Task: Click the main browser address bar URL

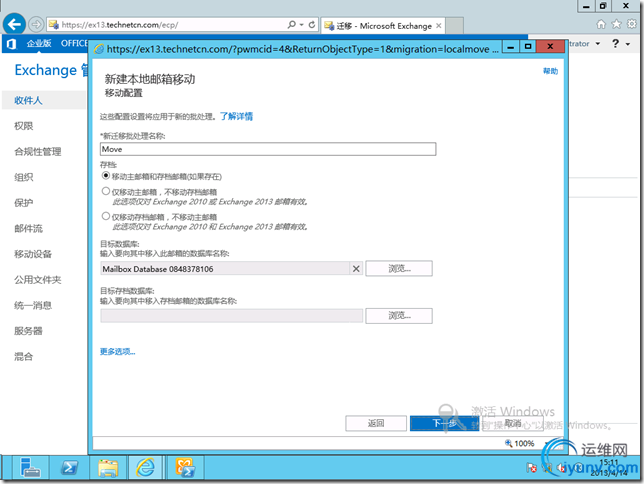Action: click(x=120, y=25)
